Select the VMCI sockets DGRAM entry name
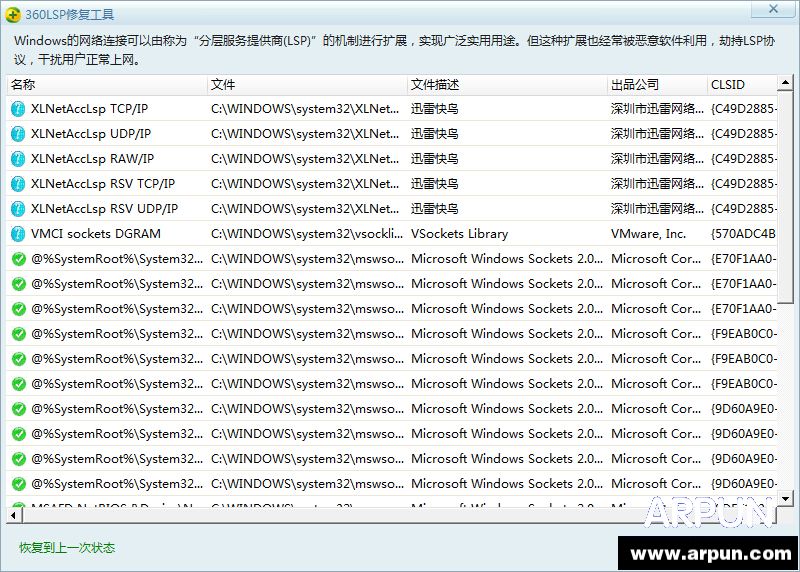This screenshot has height=572, width=800. tap(96, 234)
